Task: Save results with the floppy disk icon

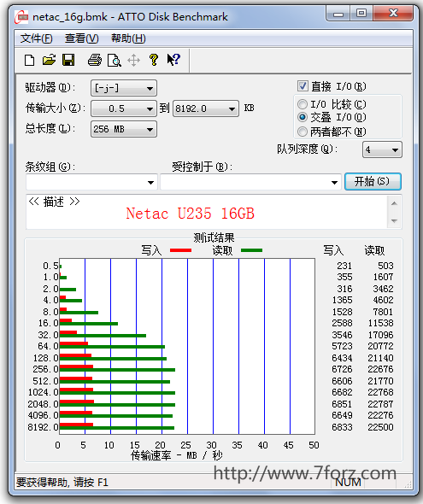Action: (68, 60)
